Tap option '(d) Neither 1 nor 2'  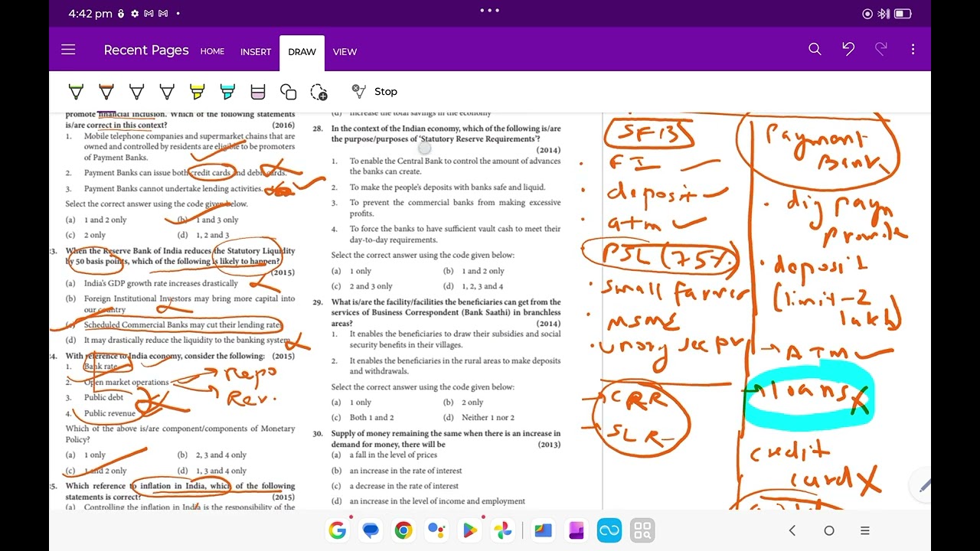(x=479, y=417)
